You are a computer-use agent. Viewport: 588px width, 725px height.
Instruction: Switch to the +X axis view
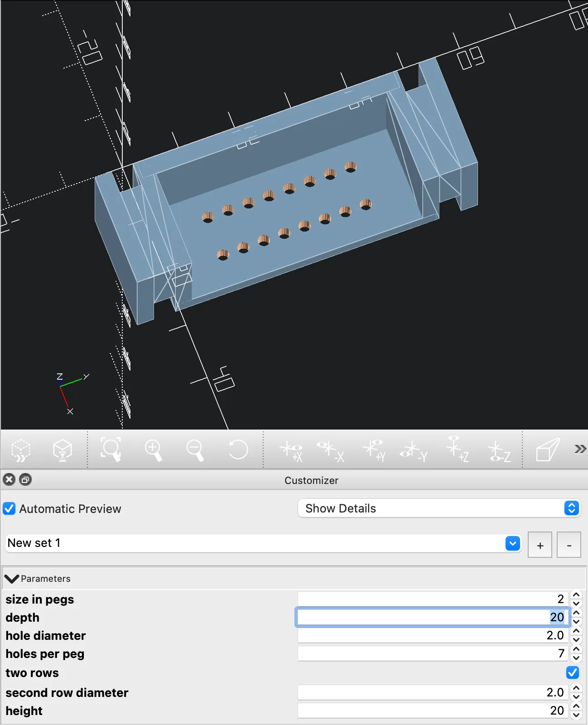click(291, 451)
